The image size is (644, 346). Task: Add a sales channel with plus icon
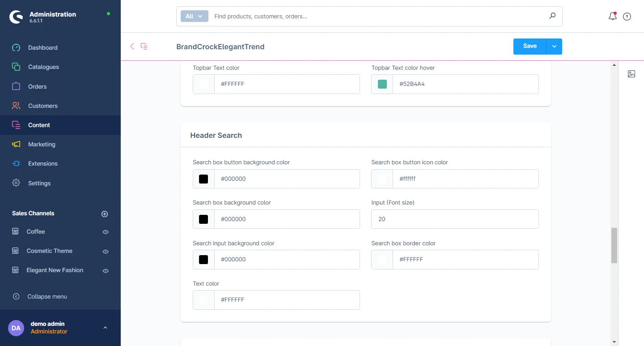click(105, 214)
